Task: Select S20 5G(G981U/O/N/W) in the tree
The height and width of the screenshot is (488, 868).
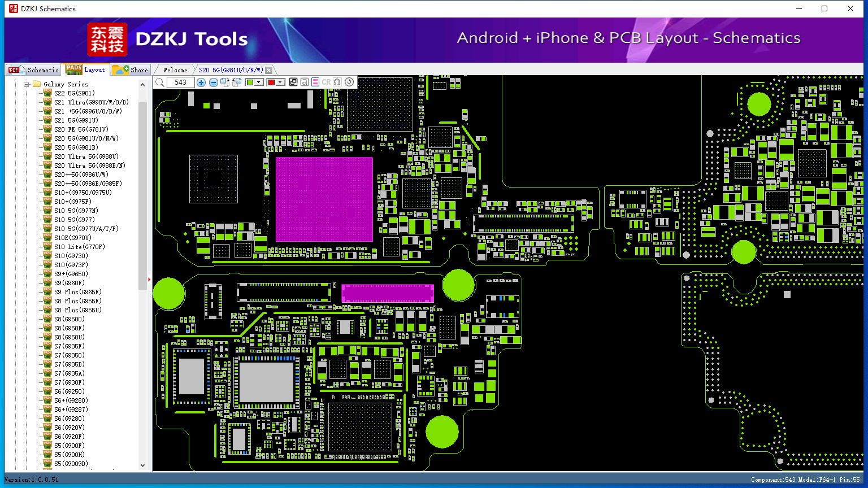Action: click(86, 138)
